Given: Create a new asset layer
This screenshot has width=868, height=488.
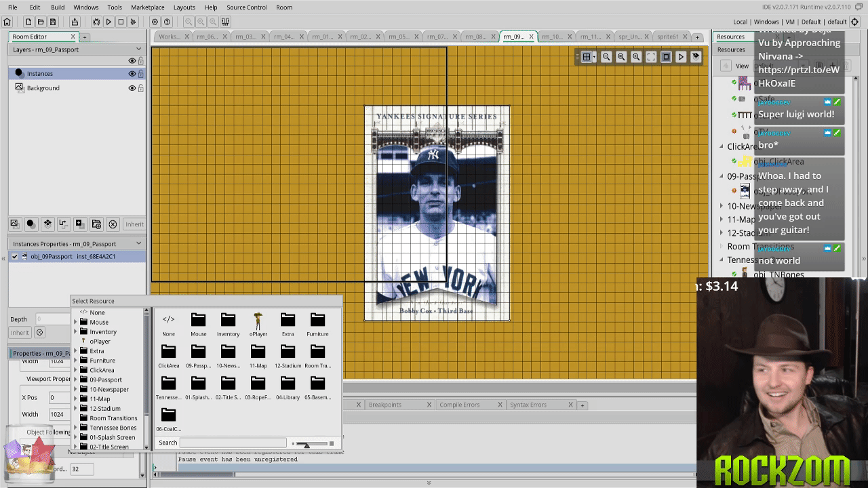Looking at the screenshot, I should [x=79, y=224].
